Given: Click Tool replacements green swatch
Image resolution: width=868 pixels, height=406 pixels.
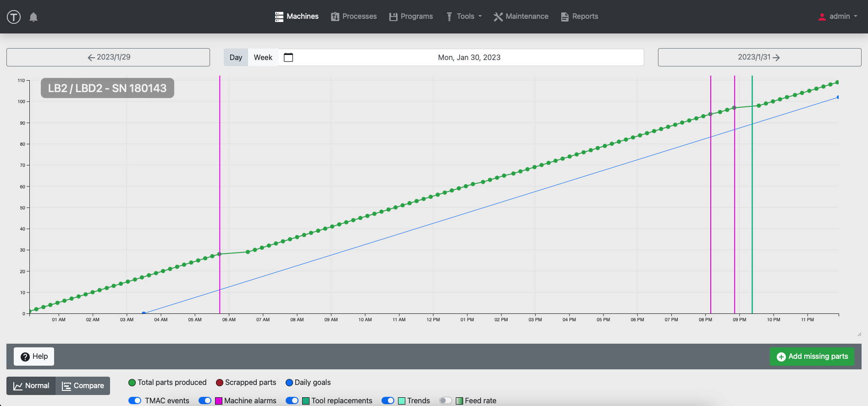Looking at the screenshot, I should point(306,401).
